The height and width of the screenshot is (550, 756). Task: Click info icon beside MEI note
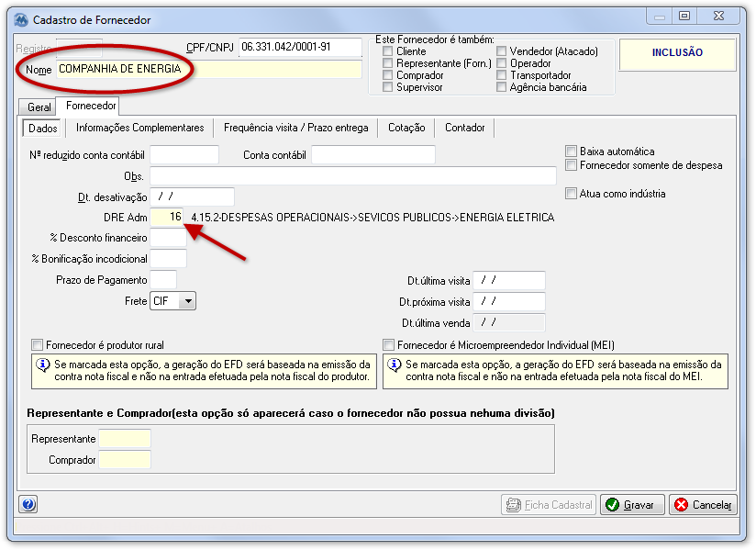click(395, 365)
